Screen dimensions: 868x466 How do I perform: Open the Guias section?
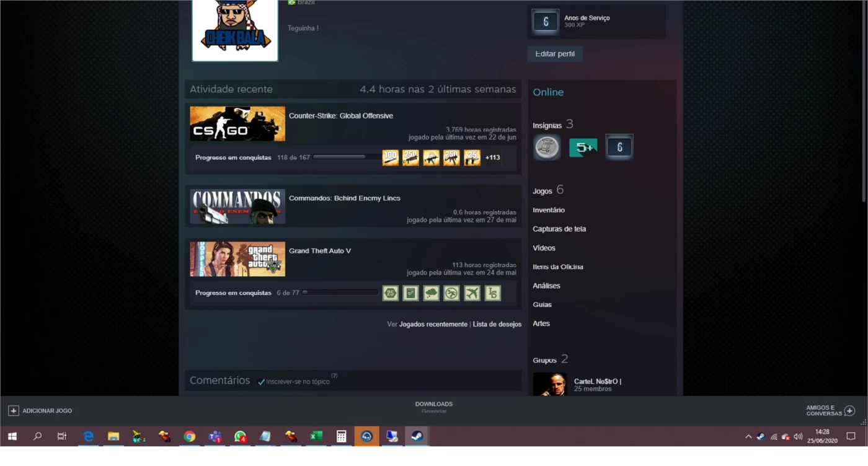(x=542, y=304)
